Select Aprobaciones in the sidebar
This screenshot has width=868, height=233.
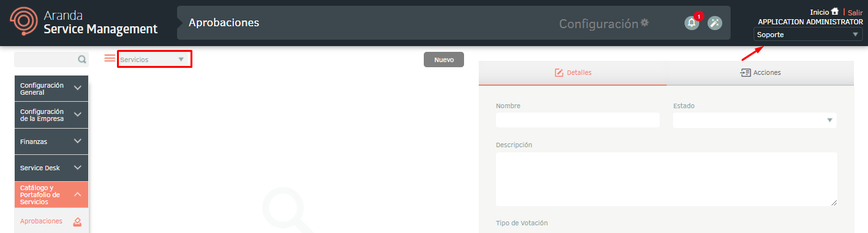click(51, 221)
